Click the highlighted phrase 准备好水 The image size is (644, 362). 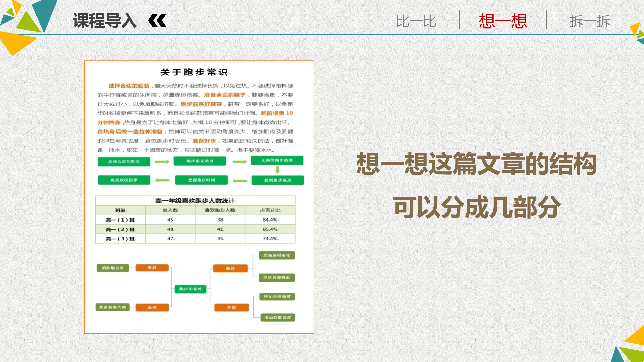(x=204, y=141)
